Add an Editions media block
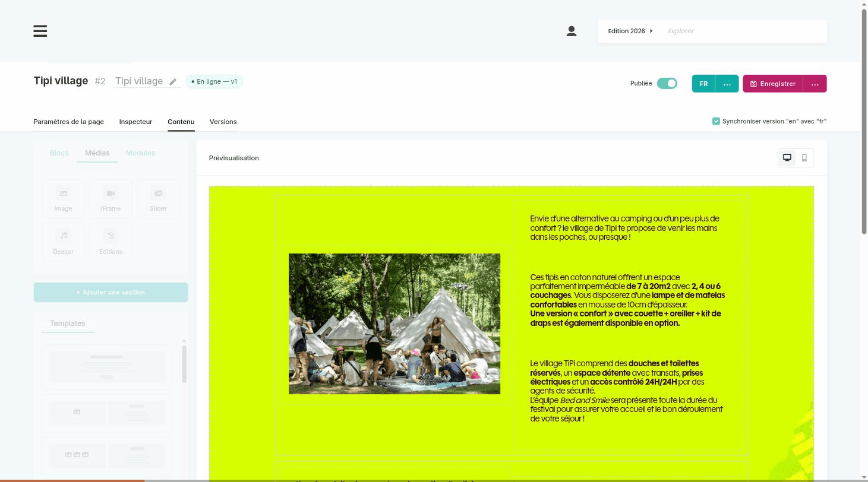The width and height of the screenshot is (868, 482). point(111,242)
